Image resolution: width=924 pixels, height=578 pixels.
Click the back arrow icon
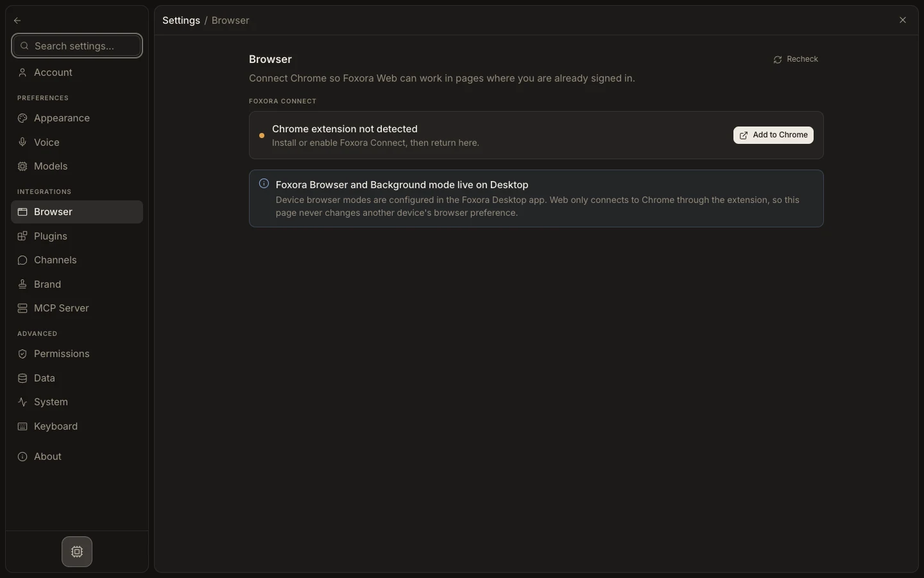(17, 21)
